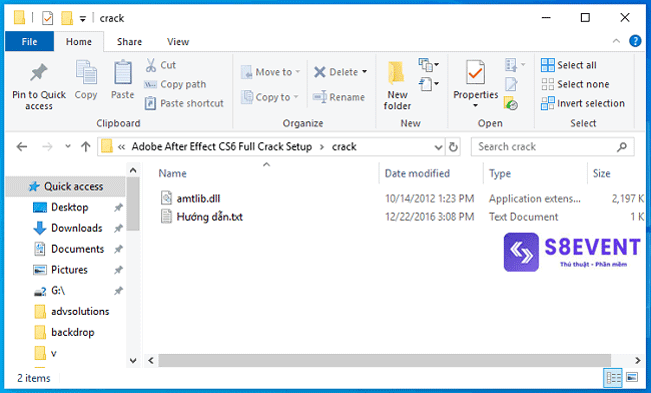Click Select all in ribbon
This screenshot has height=393, width=651.
coord(569,65)
